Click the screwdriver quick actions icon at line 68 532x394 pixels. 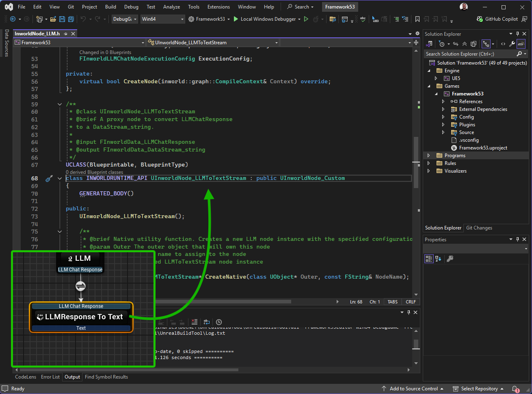[49, 178]
